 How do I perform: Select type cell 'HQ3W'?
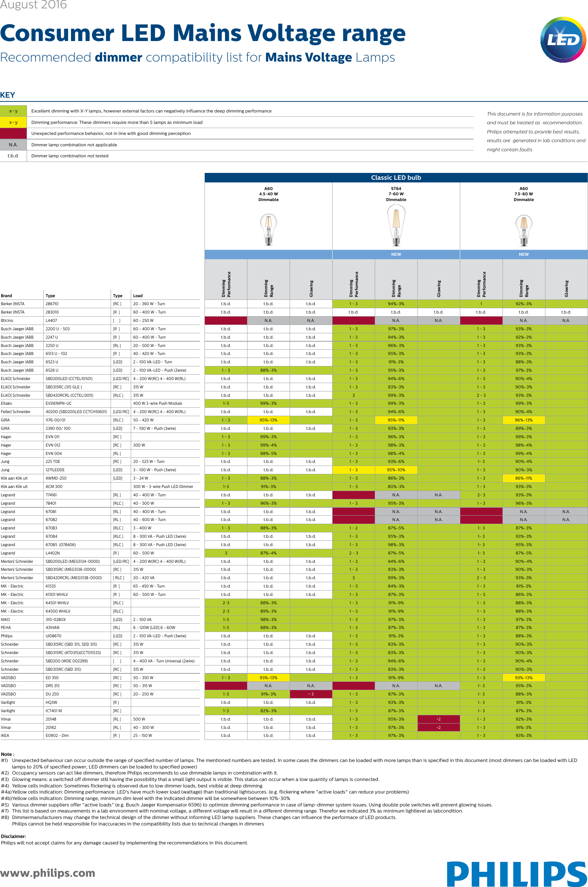(x=51, y=702)
